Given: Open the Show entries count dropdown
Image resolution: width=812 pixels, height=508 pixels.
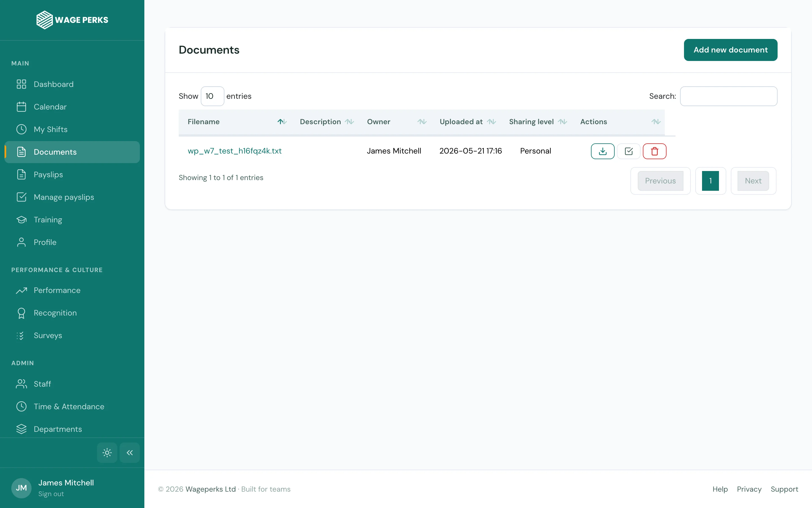Looking at the screenshot, I should [x=212, y=96].
